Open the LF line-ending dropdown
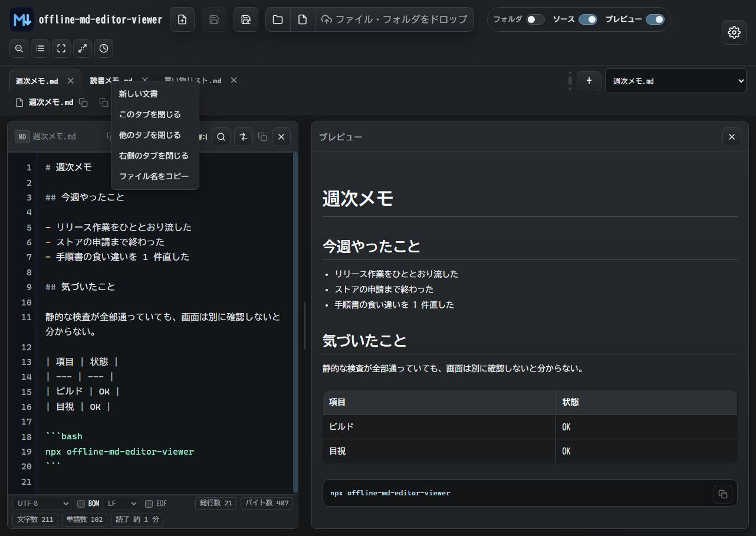Screen dimensions: 756x536 pos(121,504)
